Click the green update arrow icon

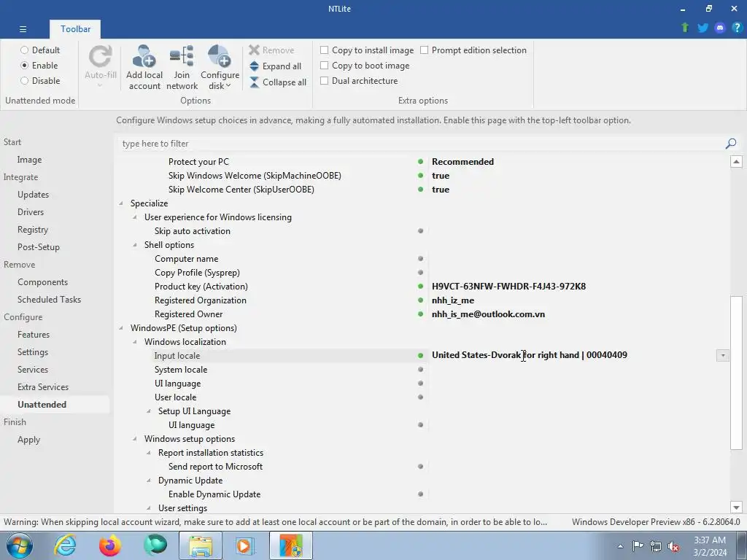[x=685, y=28]
